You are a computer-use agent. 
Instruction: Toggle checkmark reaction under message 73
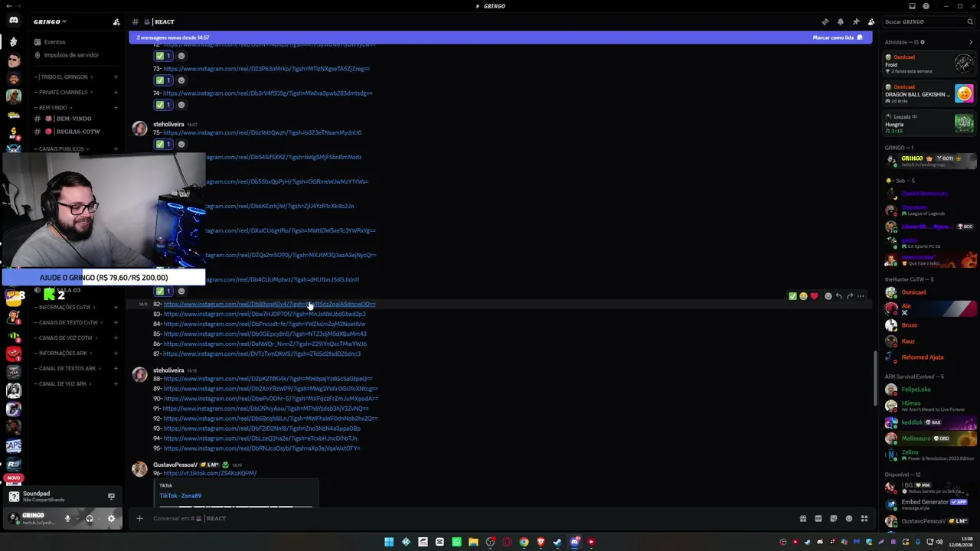click(163, 80)
